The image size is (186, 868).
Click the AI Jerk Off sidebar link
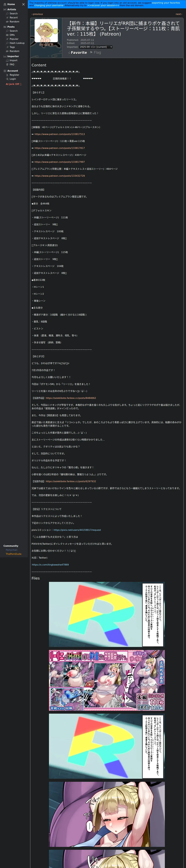click(13, 84)
